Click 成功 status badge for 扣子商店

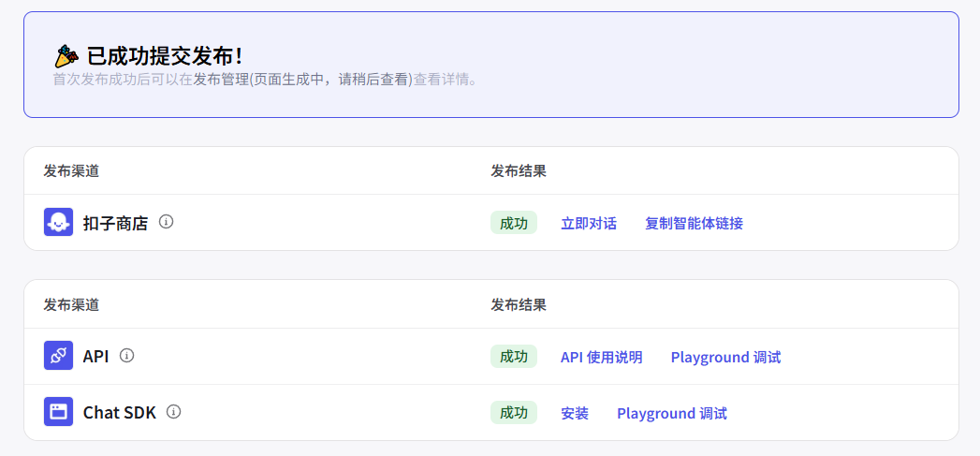[514, 223]
